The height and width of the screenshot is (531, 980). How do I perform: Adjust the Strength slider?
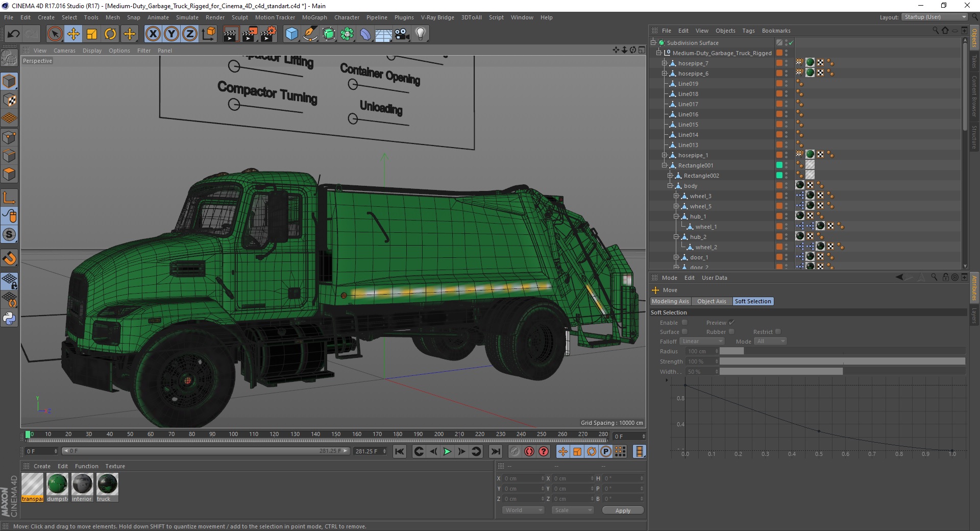[x=842, y=361]
